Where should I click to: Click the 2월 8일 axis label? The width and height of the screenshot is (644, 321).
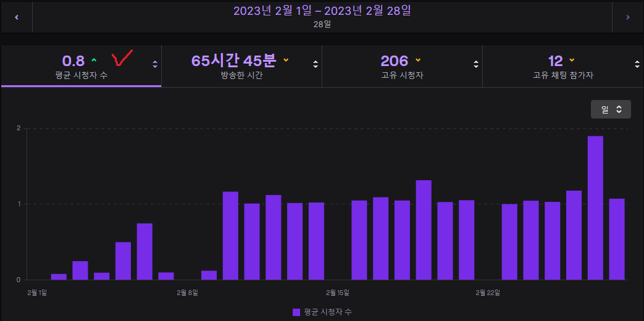(x=187, y=293)
